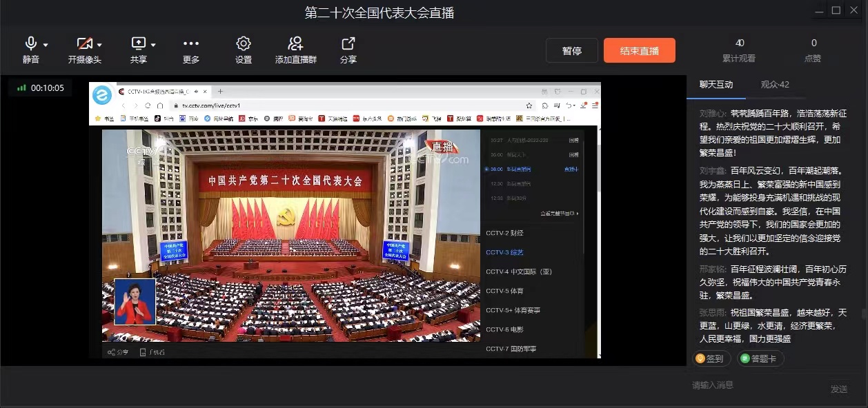Image resolution: width=868 pixels, height=408 pixels.
Task: Click the 点赞 likes counter
Action: 813,50
